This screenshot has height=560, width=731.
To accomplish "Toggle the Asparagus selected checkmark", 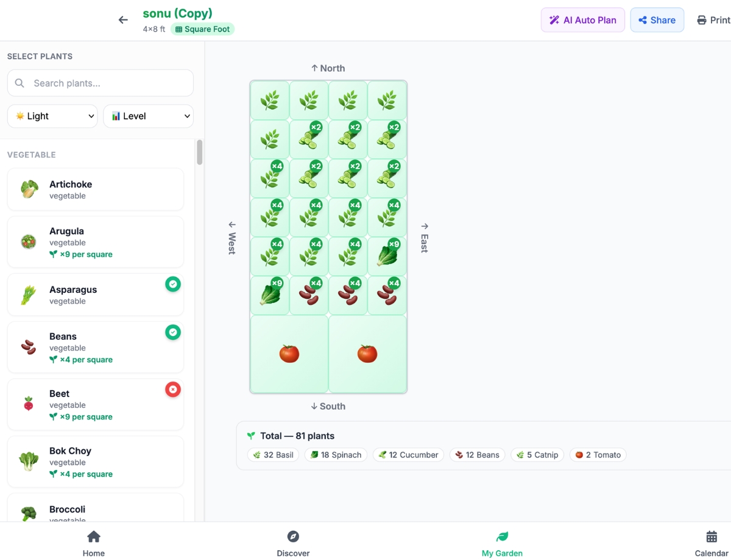I will (x=173, y=284).
